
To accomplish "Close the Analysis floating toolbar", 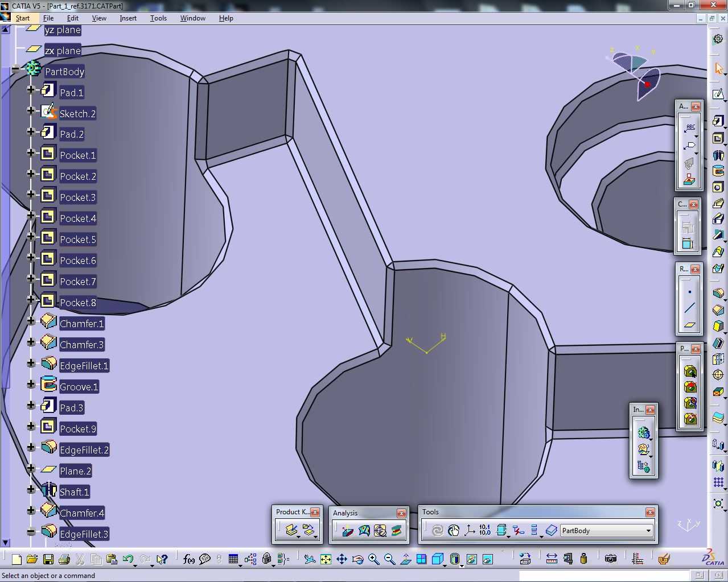I will pos(401,513).
